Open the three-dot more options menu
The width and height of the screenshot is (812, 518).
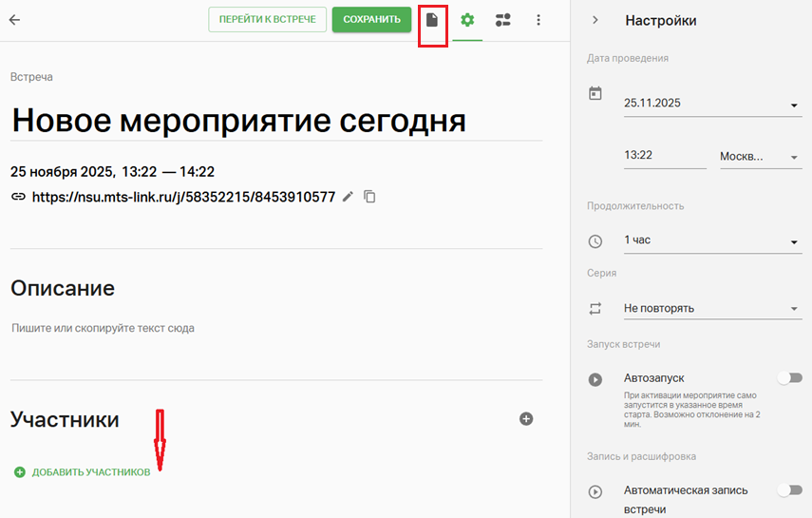(x=538, y=20)
